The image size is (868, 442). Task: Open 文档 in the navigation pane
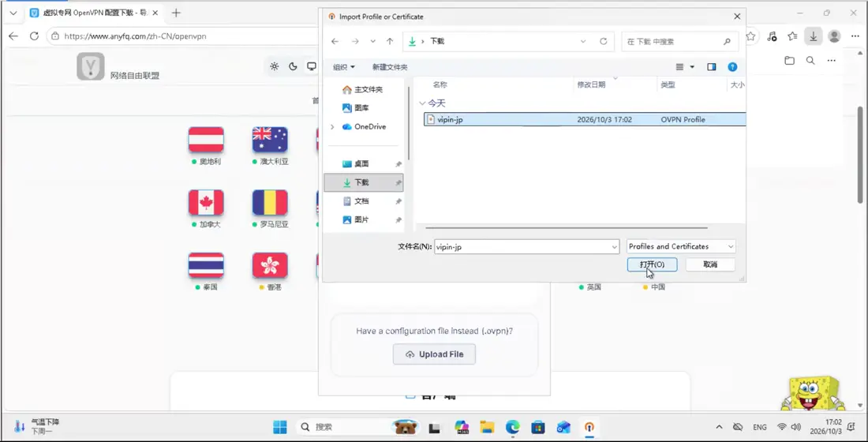tap(355, 201)
